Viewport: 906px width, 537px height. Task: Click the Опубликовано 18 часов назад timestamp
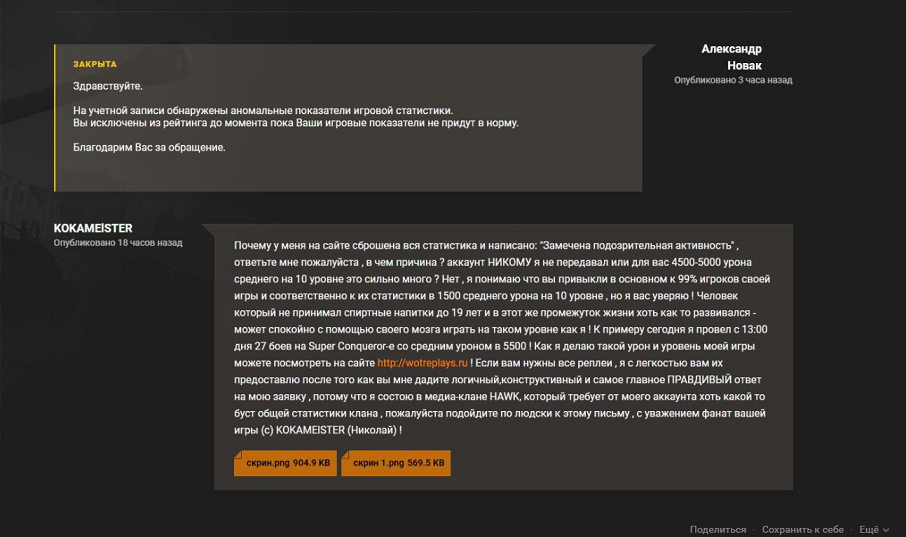pyautogui.click(x=118, y=243)
